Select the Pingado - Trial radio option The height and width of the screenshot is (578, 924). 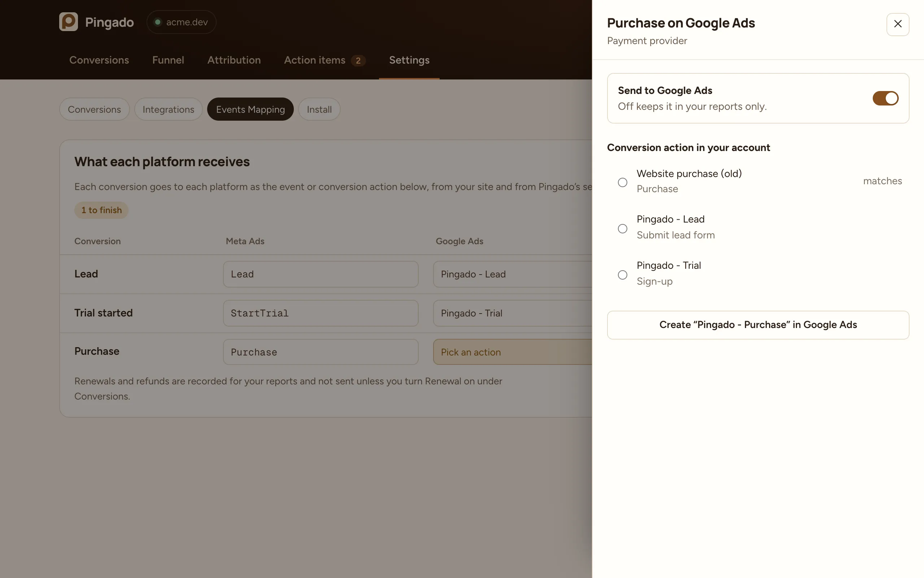point(622,275)
